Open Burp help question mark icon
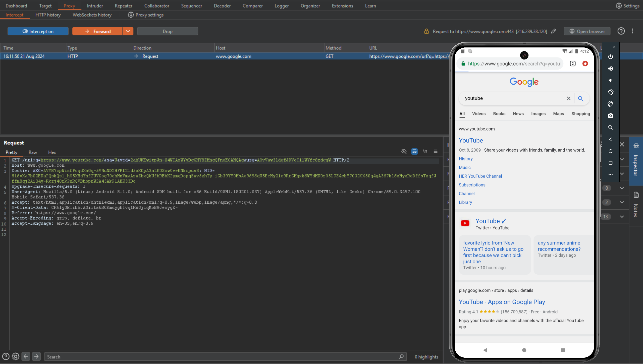 621,31
